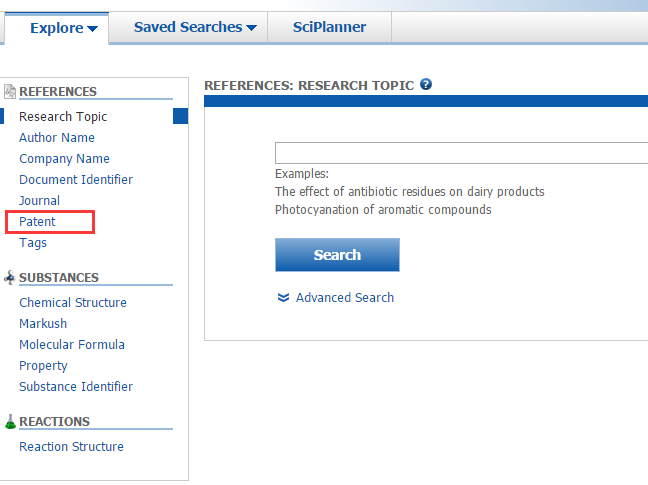This screenshot has width=648, height=485.
Task: Click the Substances molecule icon
Action: 10,278
